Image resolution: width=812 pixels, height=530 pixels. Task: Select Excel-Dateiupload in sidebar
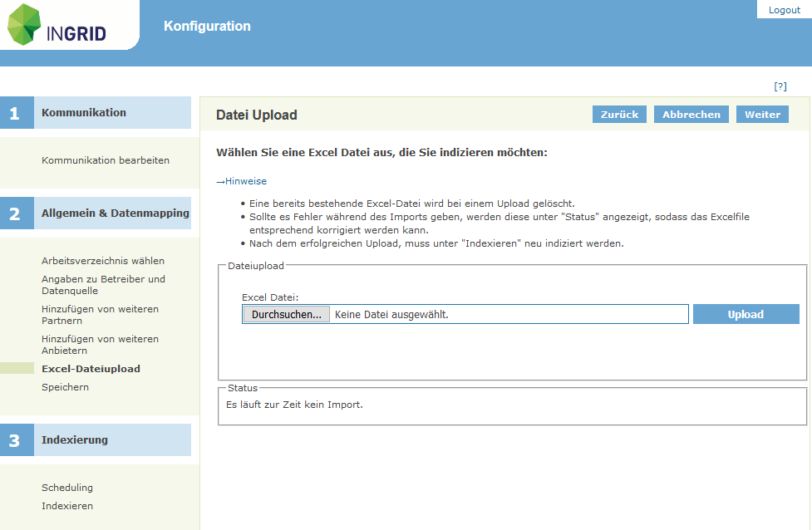[91, 369]
